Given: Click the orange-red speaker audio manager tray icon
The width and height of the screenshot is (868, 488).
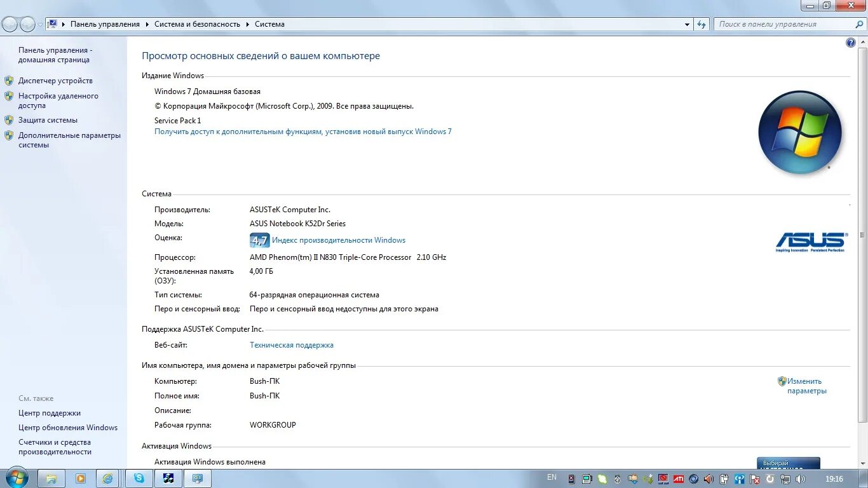Looking at the screenshot, I should coord(708,478).
